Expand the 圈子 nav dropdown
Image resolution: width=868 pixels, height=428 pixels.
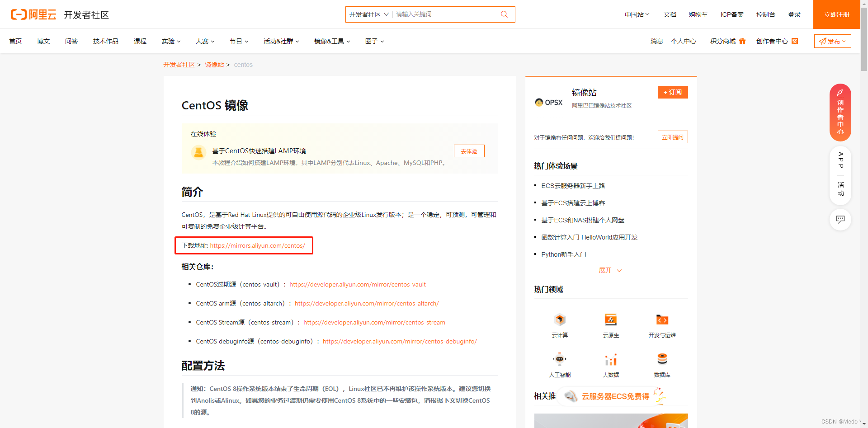(374, 41)
